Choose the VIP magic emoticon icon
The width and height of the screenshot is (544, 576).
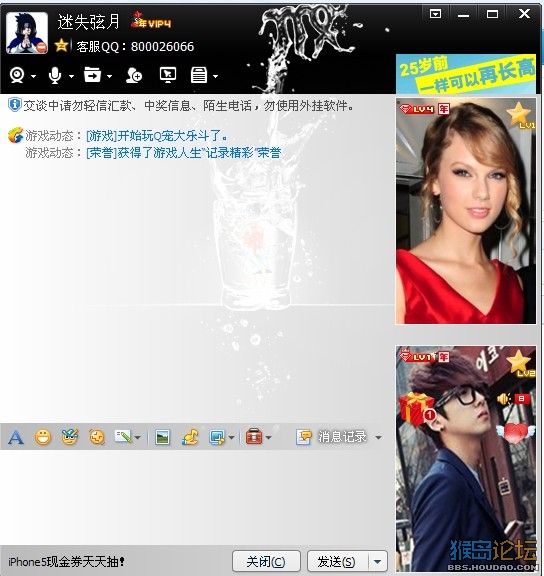point(70,437)
